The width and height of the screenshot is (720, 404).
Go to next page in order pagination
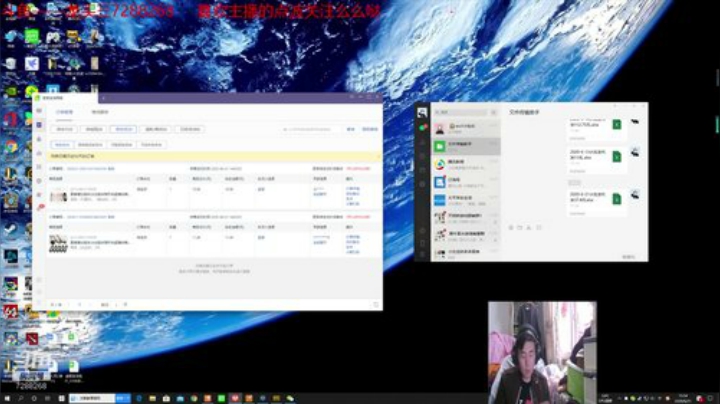point(90,304)
